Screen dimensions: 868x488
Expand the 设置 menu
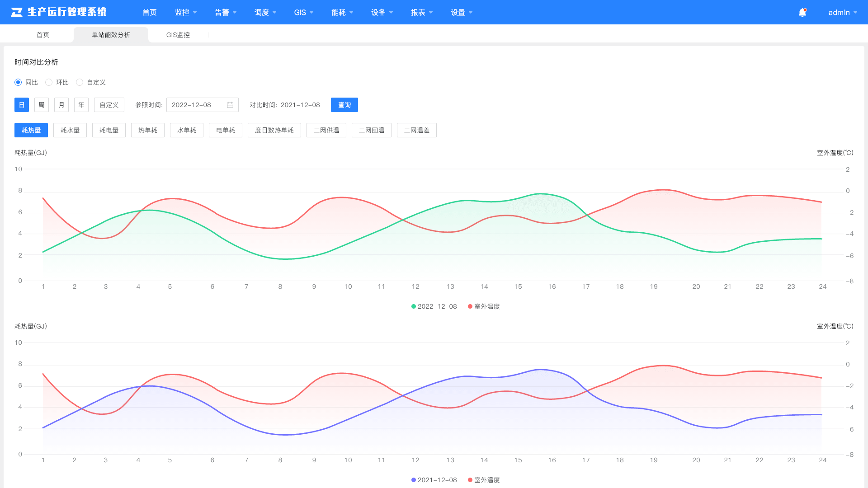point(462,12)
